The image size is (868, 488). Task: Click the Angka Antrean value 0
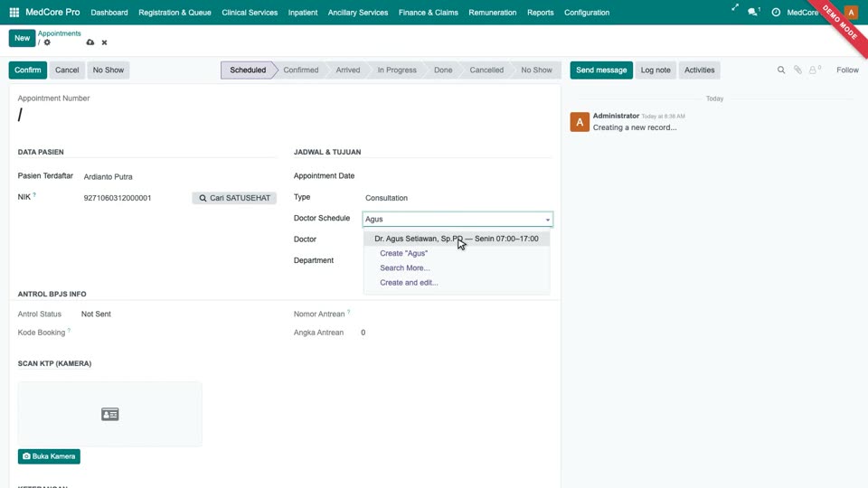(x=363, y=333)
